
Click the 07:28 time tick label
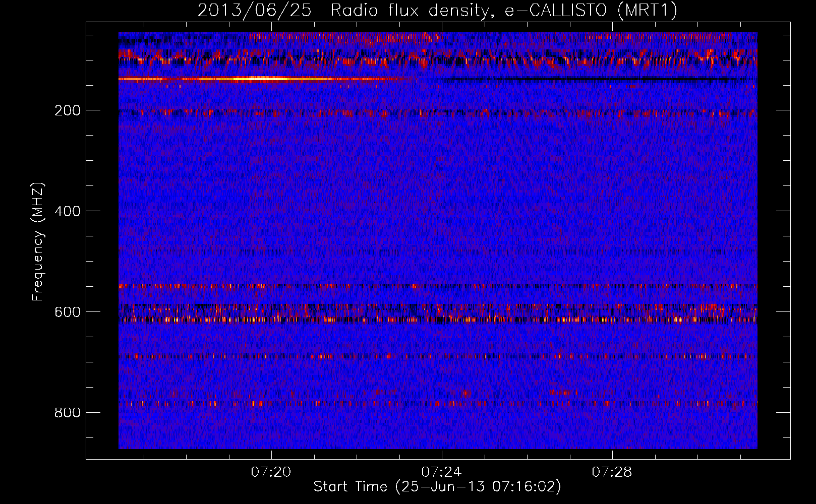point(612,472)
